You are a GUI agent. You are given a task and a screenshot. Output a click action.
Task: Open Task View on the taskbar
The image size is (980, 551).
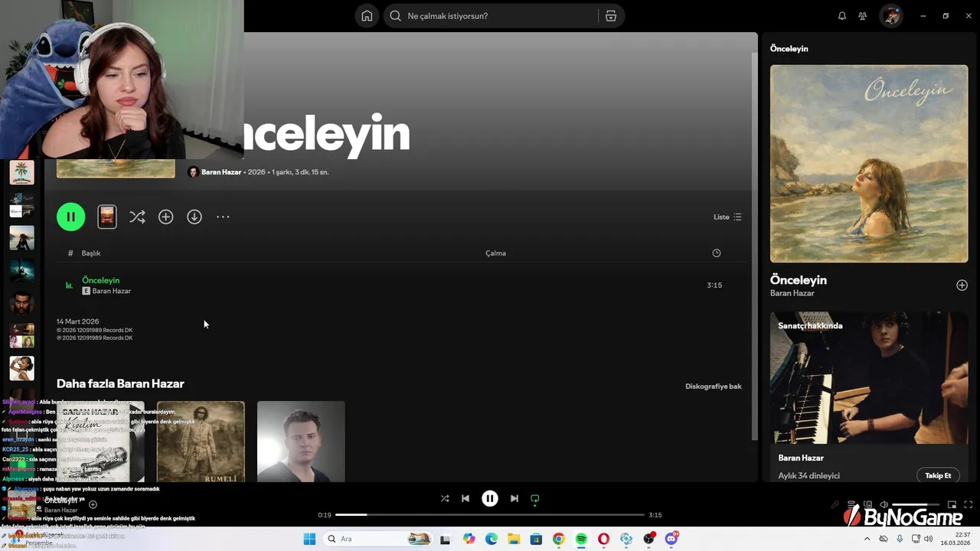[x=445, y=539]
